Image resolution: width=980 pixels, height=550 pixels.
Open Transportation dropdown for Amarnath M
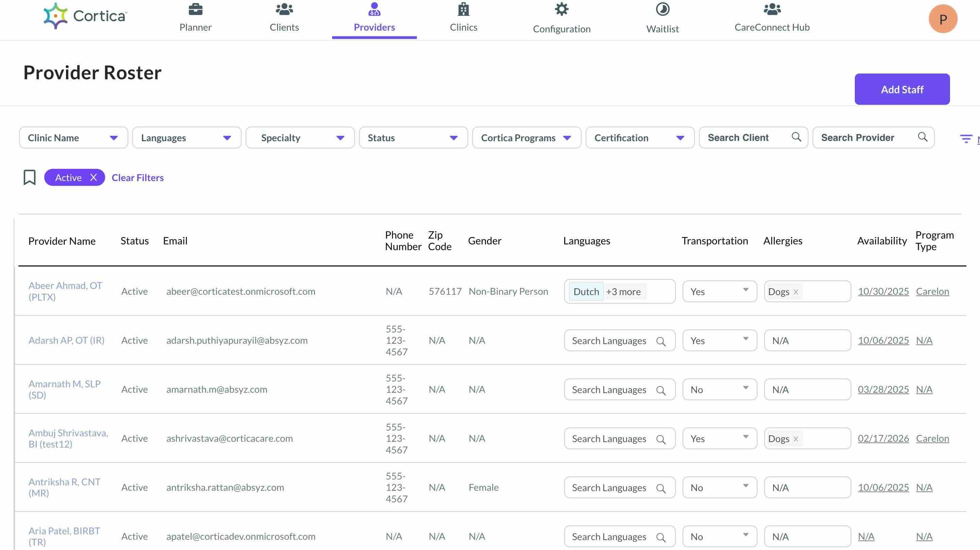coord(720,389)
